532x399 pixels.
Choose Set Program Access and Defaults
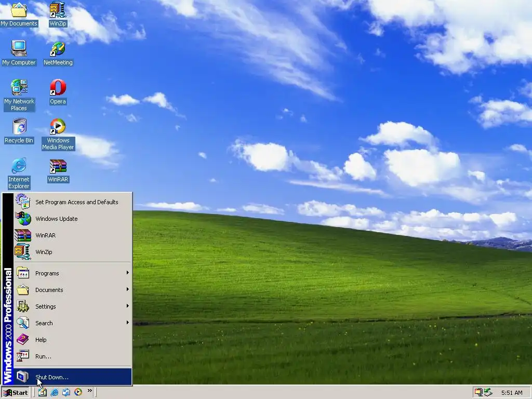coord(73,202)
